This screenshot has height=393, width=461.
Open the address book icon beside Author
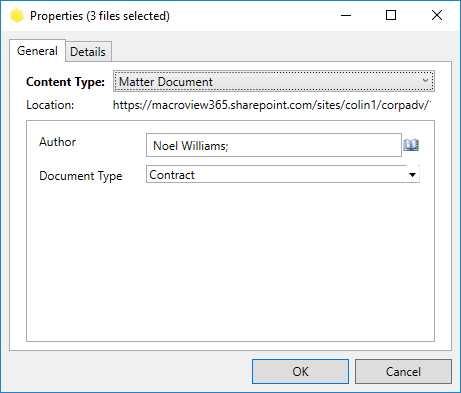[411, 145]
